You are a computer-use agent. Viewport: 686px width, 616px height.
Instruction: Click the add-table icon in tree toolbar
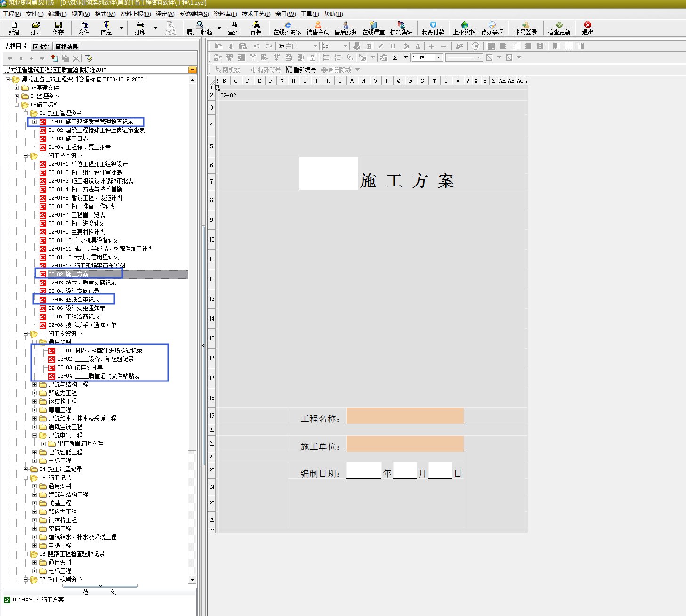pyautogui.click(x=55, y=58)
